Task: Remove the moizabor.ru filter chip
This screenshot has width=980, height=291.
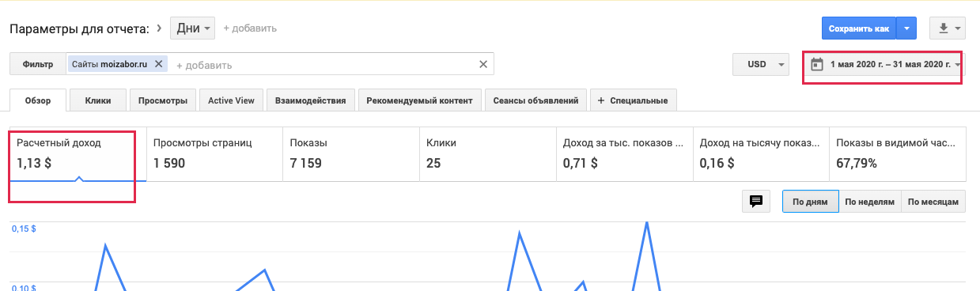Action: (x=158, y=64)
